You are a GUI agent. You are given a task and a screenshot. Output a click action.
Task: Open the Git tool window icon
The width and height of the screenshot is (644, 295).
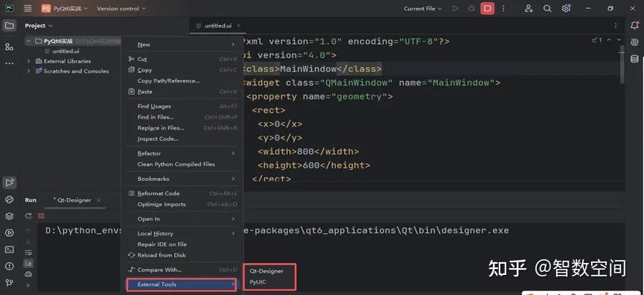[x=9, y=282]
